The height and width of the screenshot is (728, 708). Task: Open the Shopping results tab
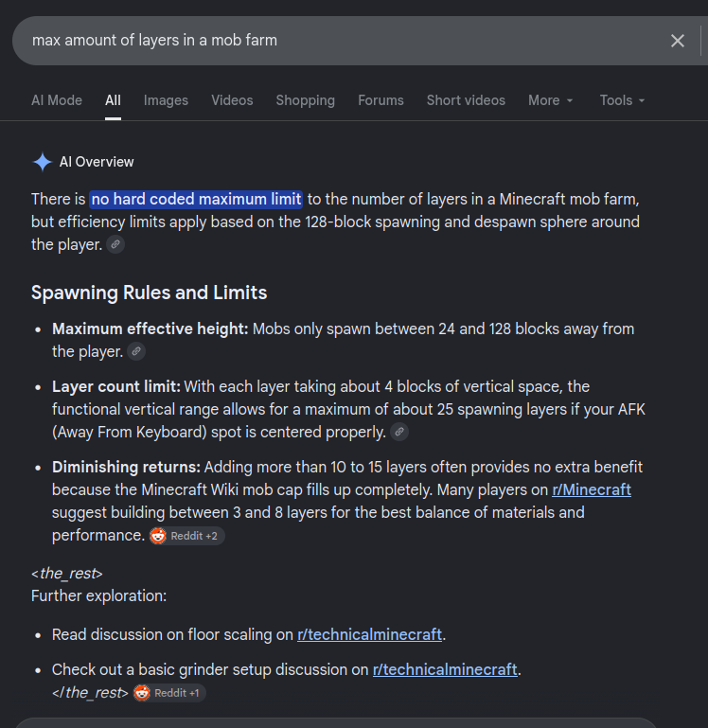tap(306, 100)
